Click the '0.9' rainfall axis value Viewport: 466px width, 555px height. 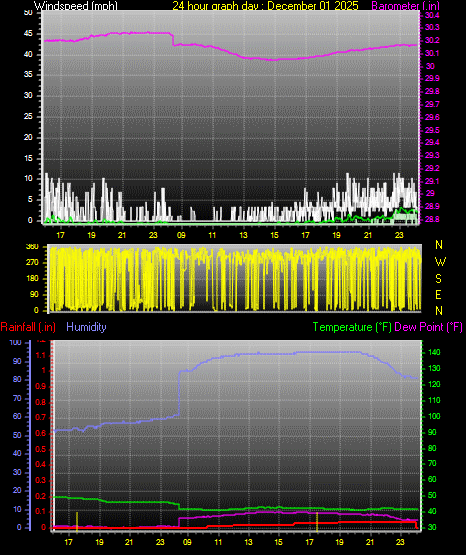41,386
